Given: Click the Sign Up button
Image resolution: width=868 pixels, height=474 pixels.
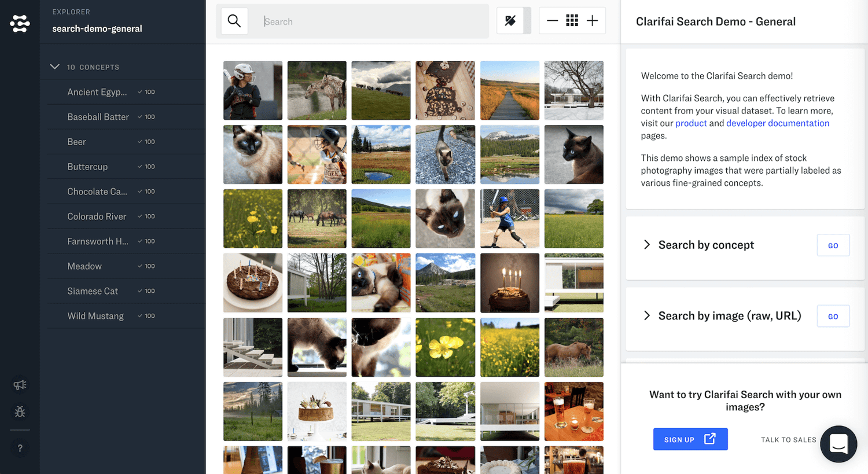Looking at the screenshot, I should (x=690, y=439).
